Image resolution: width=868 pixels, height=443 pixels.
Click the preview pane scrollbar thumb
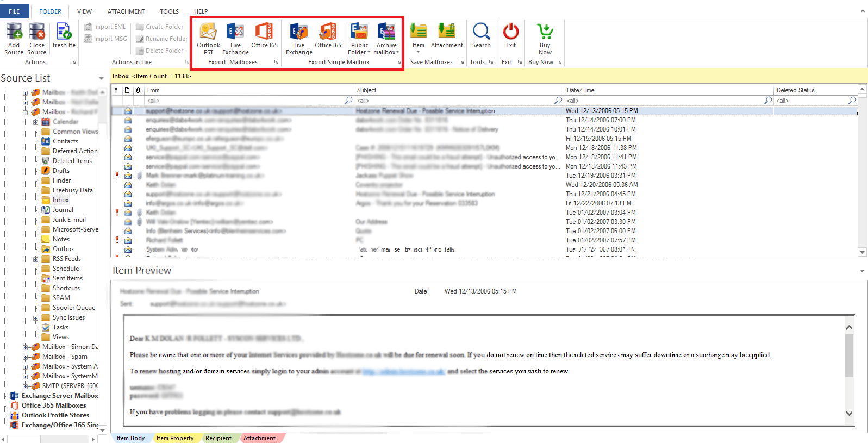tap(849, 355)
